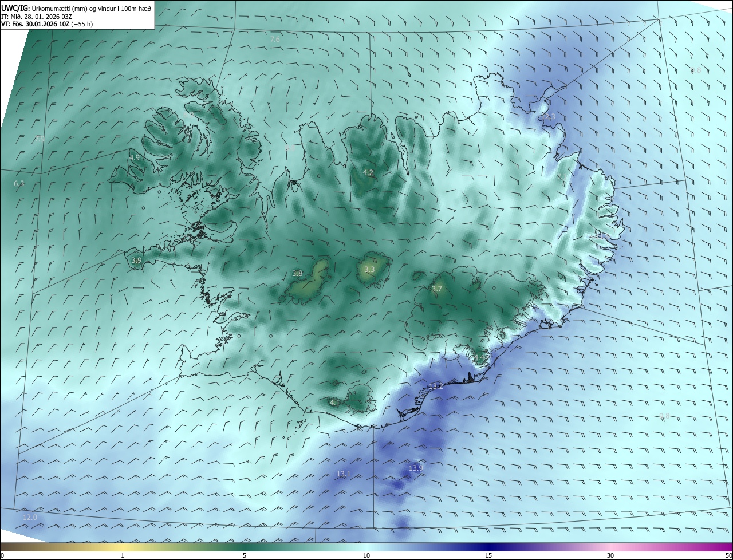Click the 7.9 value label over the western sea
Image resolution: width=733 pixels, height=560 pixels.
pyautogui.click(x=40, y=139)
